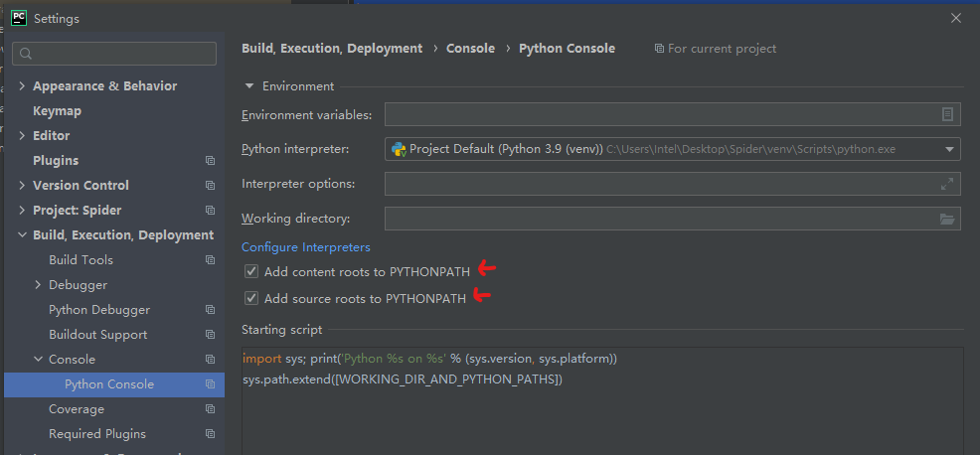
Task: Click 'sys.path.extend' line in script
Action: click(403, 379)
